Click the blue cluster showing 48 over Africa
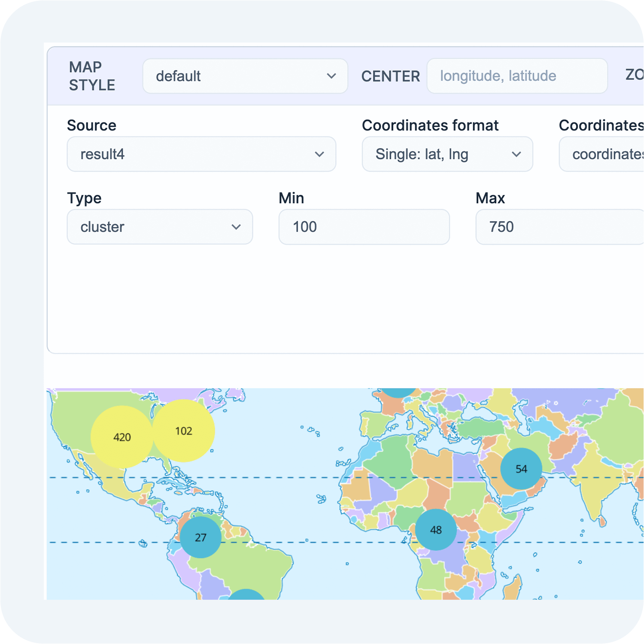The width and height of the screenshot is (644, 644). tap(436, 530)
